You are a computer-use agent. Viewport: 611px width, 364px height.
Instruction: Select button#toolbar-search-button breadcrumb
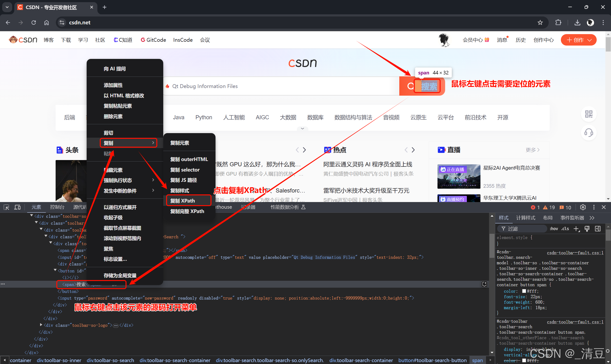[x=432, y=360]
